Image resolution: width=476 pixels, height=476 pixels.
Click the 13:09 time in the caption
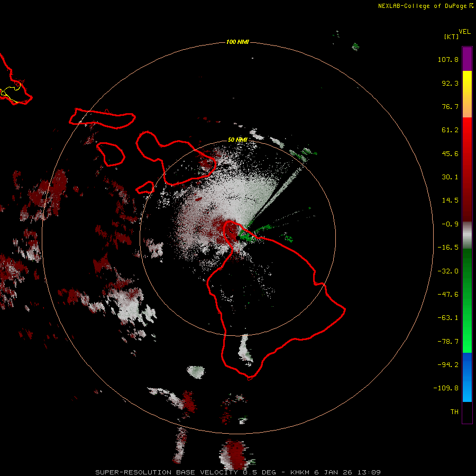pos(369,472)
